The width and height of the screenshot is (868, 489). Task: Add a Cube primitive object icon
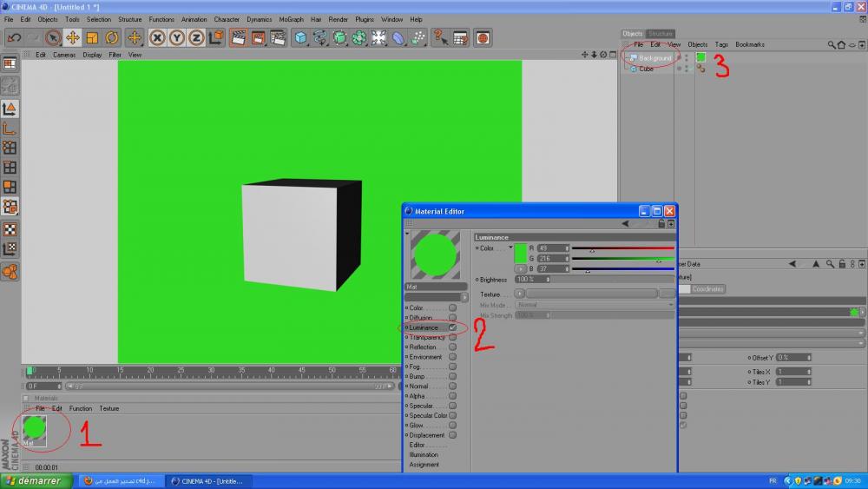click(x=300, y=37)
